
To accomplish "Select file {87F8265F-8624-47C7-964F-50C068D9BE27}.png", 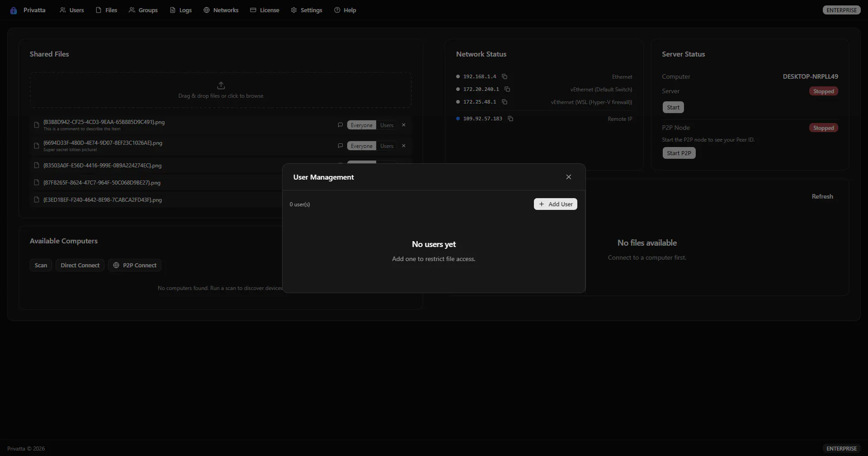I will (x=102, y=183).
